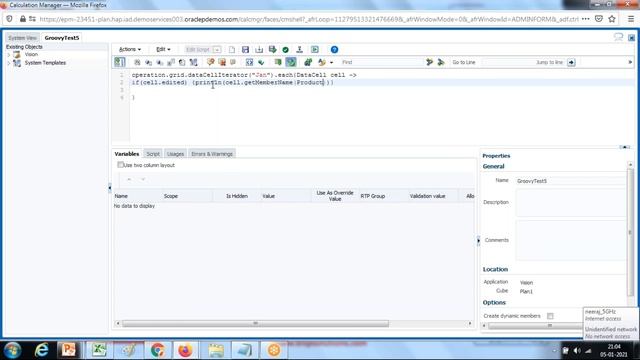This screenshot has width=640, height=360.
Task: Click horizontal scrollbar of Properties pane
Action: pyautogui.click(x=549, y=326)
